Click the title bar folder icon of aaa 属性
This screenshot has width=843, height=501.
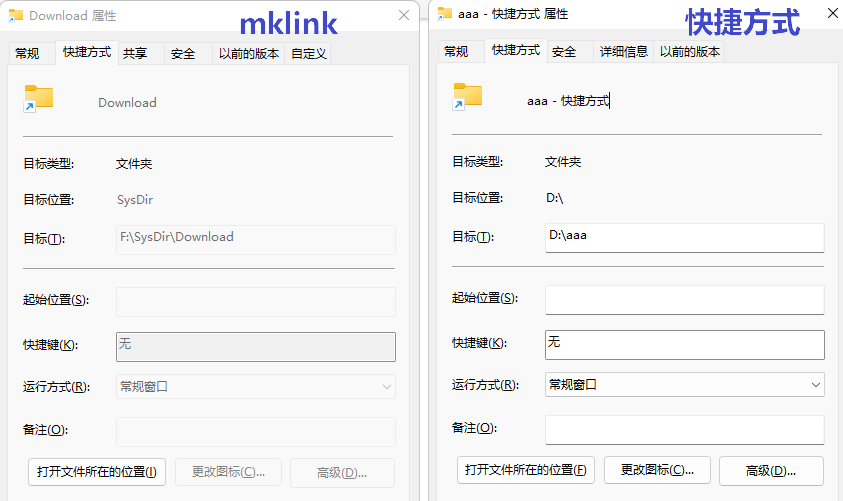[x=445, y=14]
